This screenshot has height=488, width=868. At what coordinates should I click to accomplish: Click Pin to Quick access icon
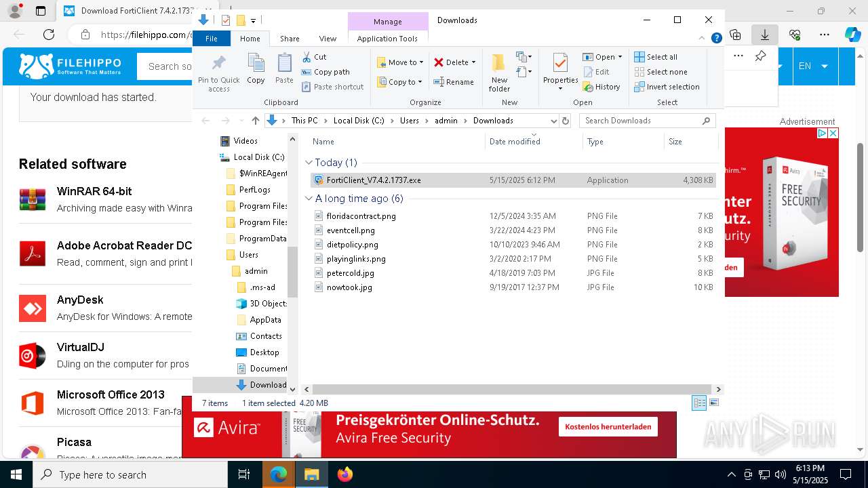point(218,73)
